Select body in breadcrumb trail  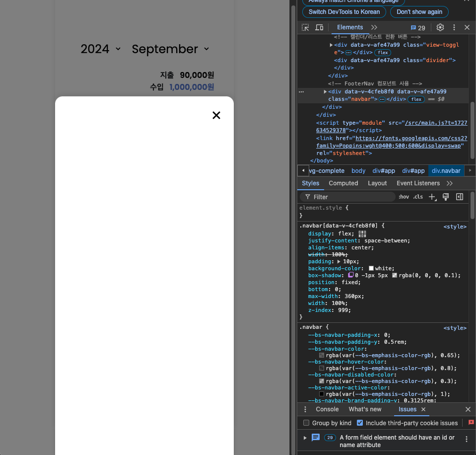358,171
